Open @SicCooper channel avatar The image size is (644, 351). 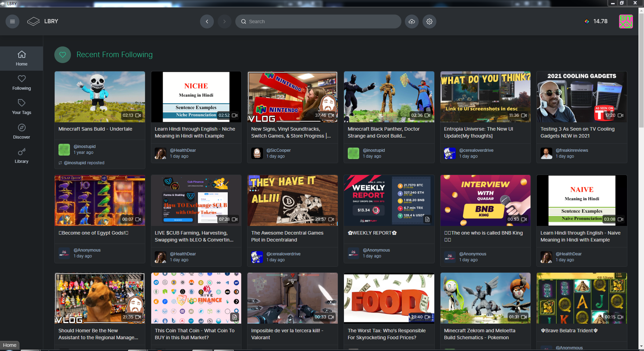pyautogui.click(x=257, y=153)
